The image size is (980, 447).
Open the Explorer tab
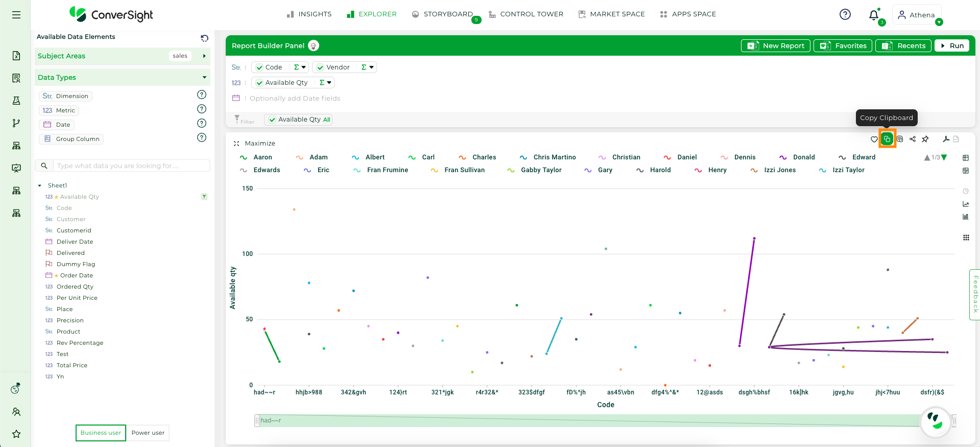pyautogui.click(x=372, y=14)
